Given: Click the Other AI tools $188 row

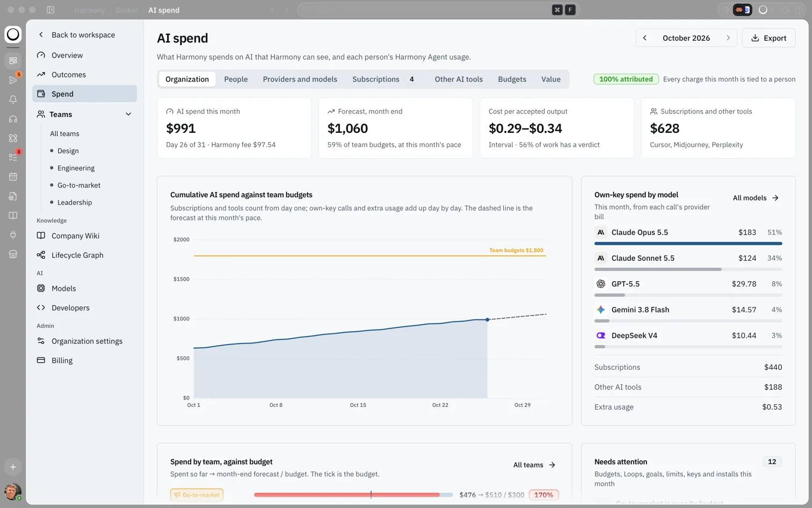Looking at the screenshot, I should pos(688,387).
